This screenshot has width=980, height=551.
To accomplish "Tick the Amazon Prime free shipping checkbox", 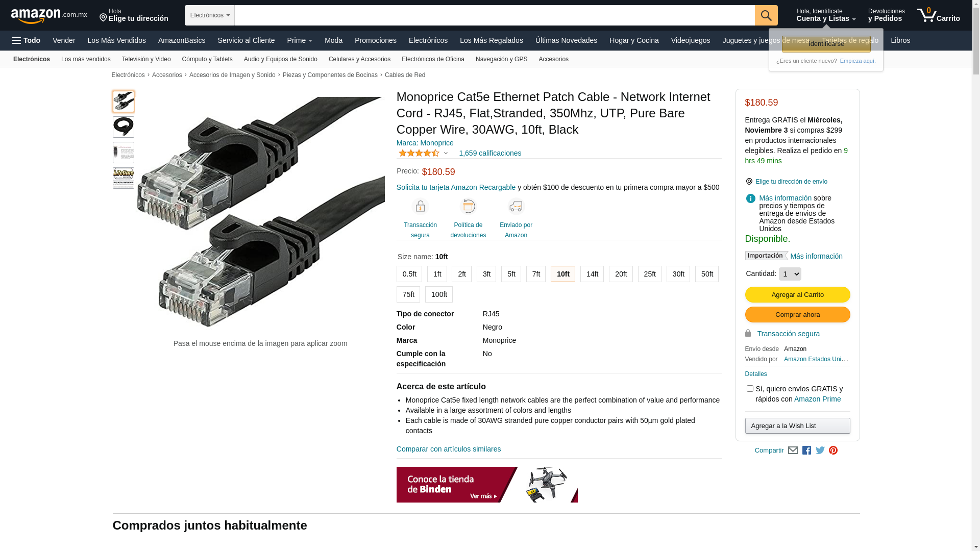I will click(750, 389).
